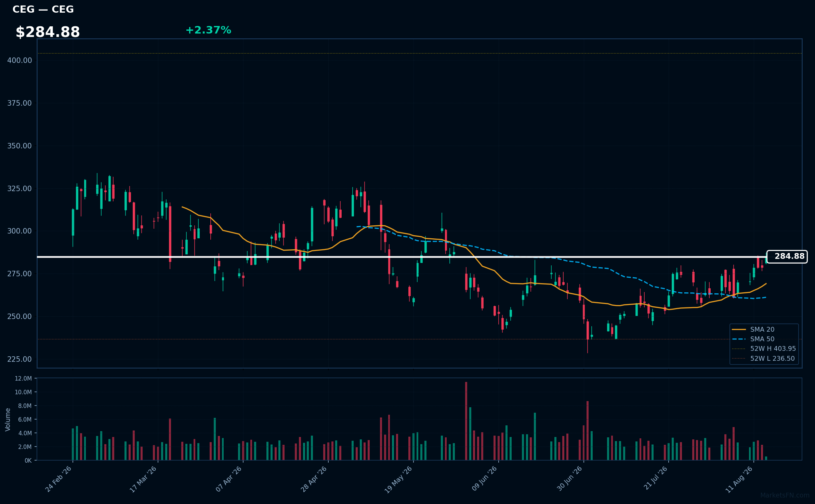The height and width of the screenshot is (504, 815).
Task: Click the 400.00 price axis label
Action: coord(19,60)
